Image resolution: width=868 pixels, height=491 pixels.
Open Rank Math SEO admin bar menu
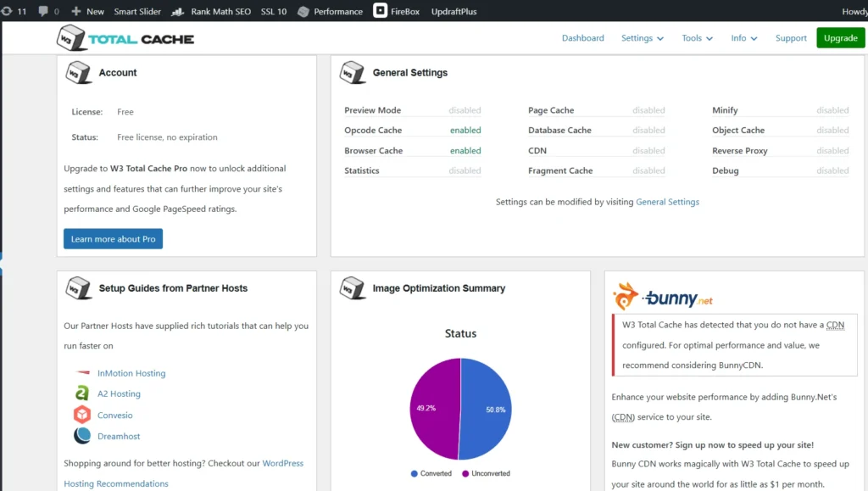point(221,12)
